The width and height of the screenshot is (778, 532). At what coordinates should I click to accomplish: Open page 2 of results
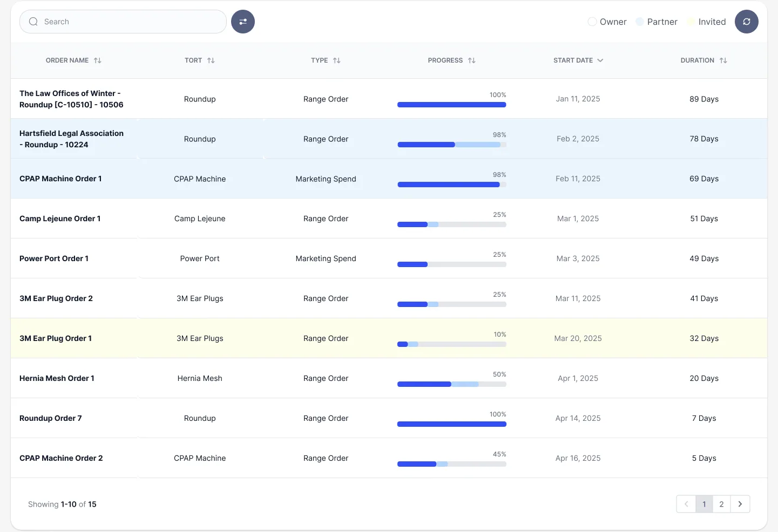point(721,504)
